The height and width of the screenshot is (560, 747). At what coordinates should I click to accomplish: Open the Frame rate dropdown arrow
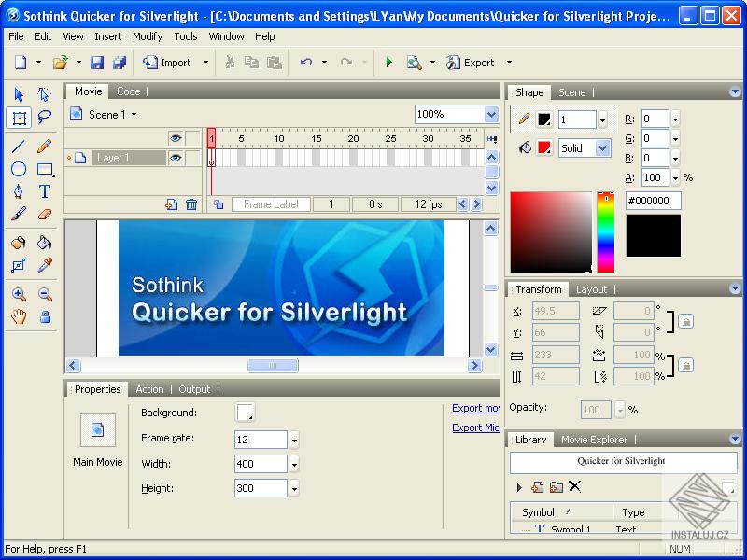(x=293, y=439)
